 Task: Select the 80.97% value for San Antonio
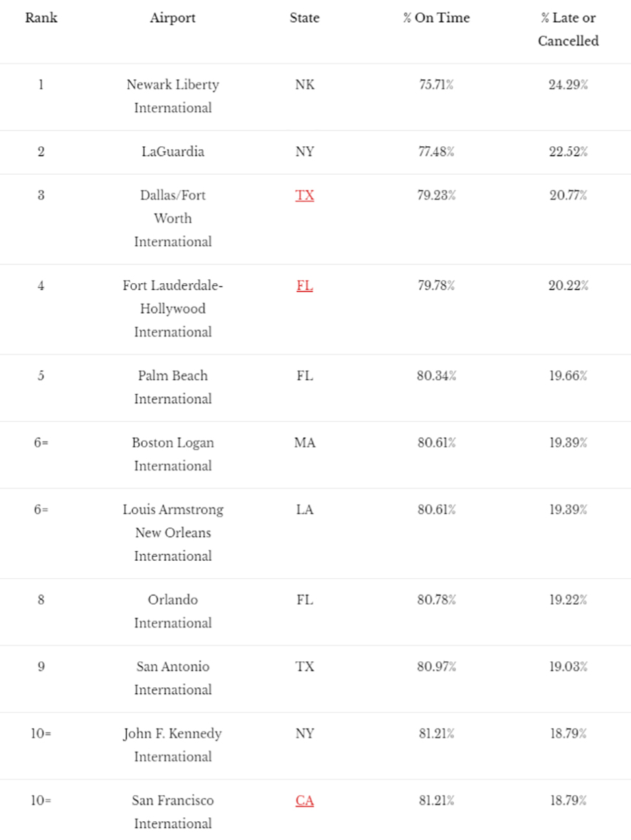[436, 667]
